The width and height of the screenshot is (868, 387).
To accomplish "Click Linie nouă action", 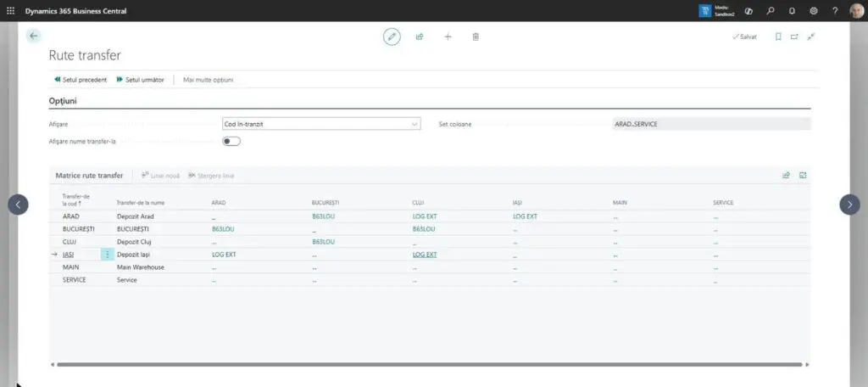I will [160, 175].
